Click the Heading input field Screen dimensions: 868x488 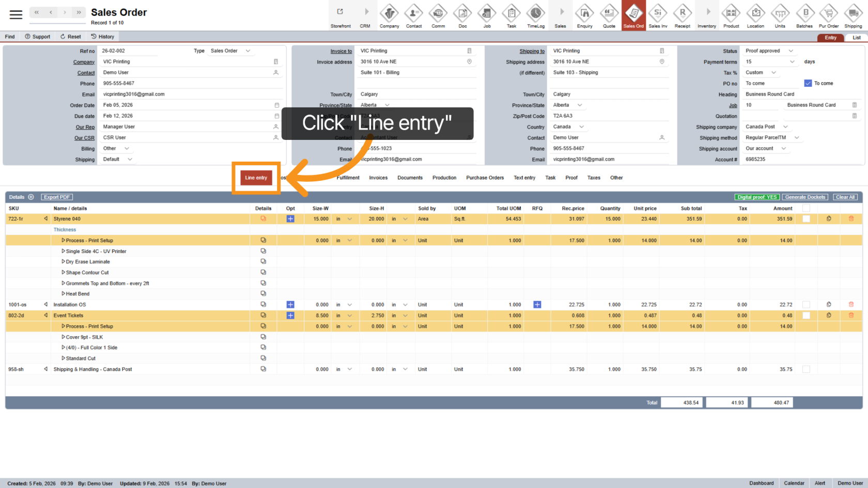(x=801, y=94)
